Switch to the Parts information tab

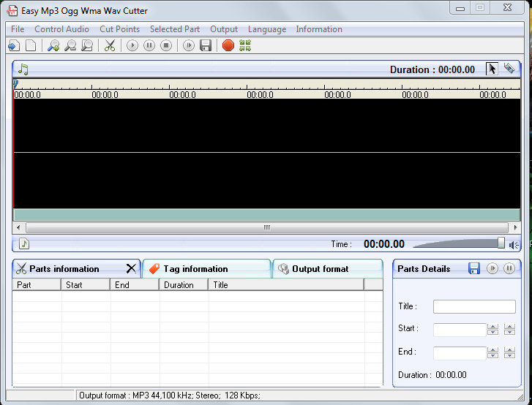point(76,269)
